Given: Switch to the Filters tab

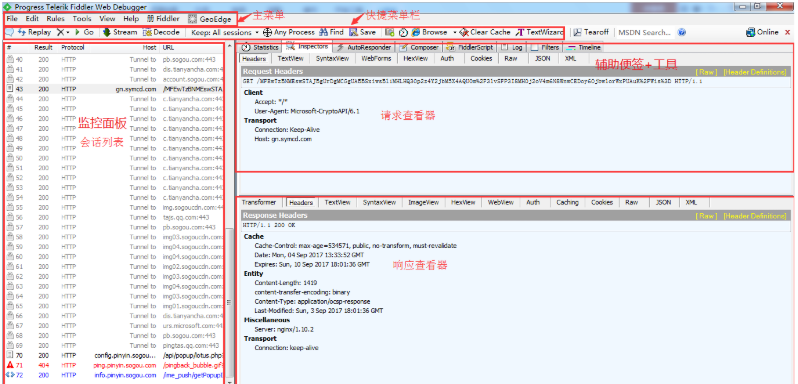Looking at the screenshot, I should tap(545, 47).
